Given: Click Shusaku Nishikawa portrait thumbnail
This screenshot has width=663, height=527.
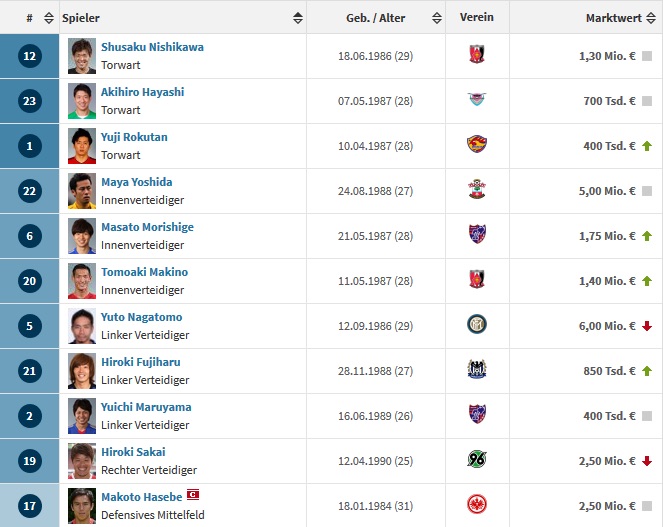Looking at the screenshot, I should pyautogui.click(x=82, y=56).
